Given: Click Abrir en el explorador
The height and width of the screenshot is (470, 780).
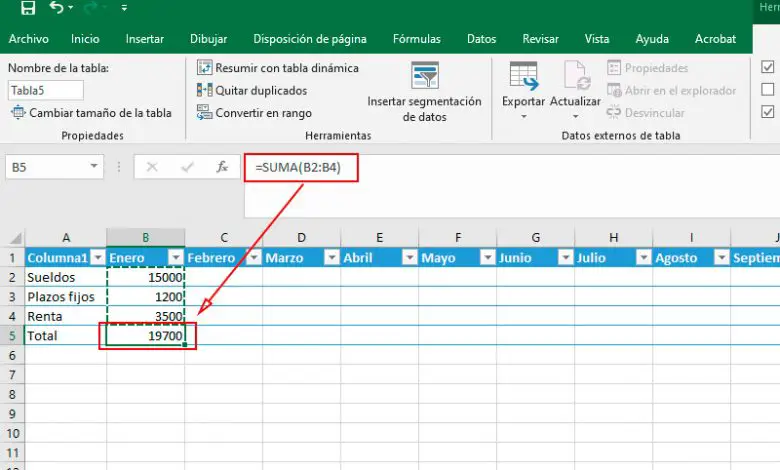Looking at the screenshot, I should pos(672,91).
